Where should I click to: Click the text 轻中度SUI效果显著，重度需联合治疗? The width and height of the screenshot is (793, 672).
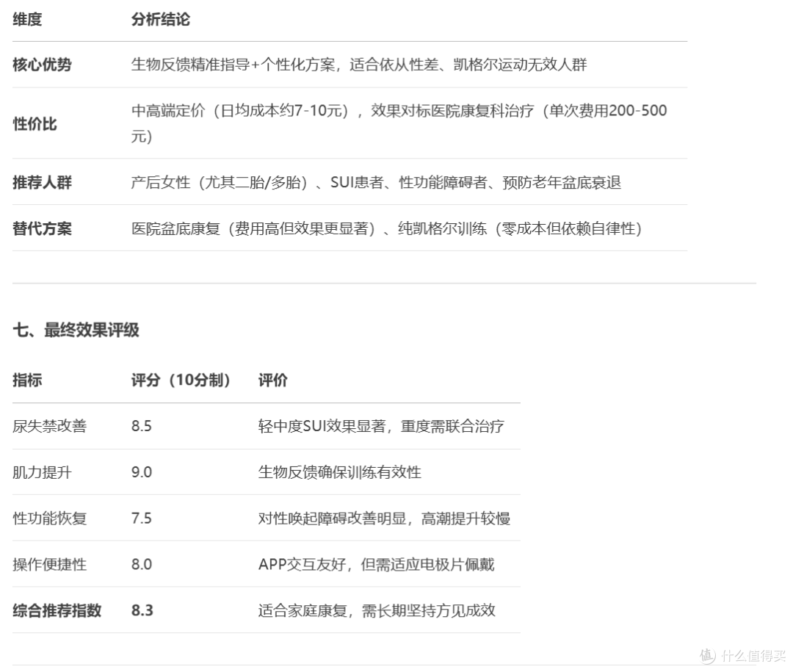click(381, 426)
